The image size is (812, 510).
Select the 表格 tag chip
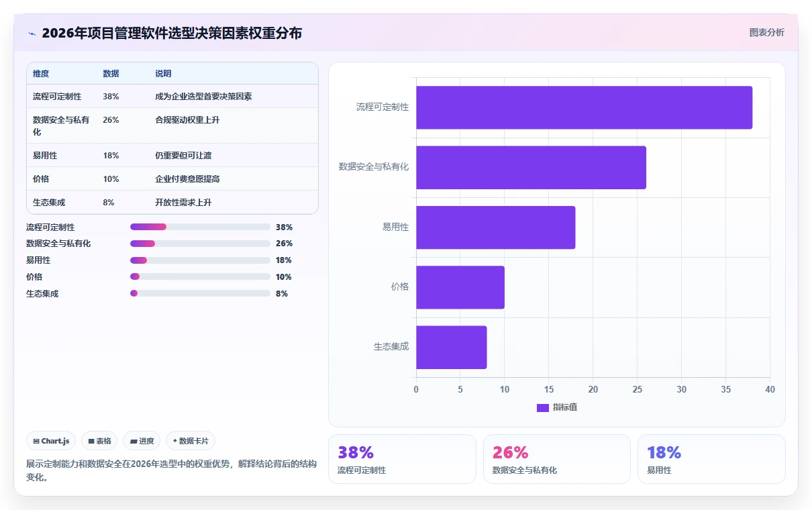99,441
